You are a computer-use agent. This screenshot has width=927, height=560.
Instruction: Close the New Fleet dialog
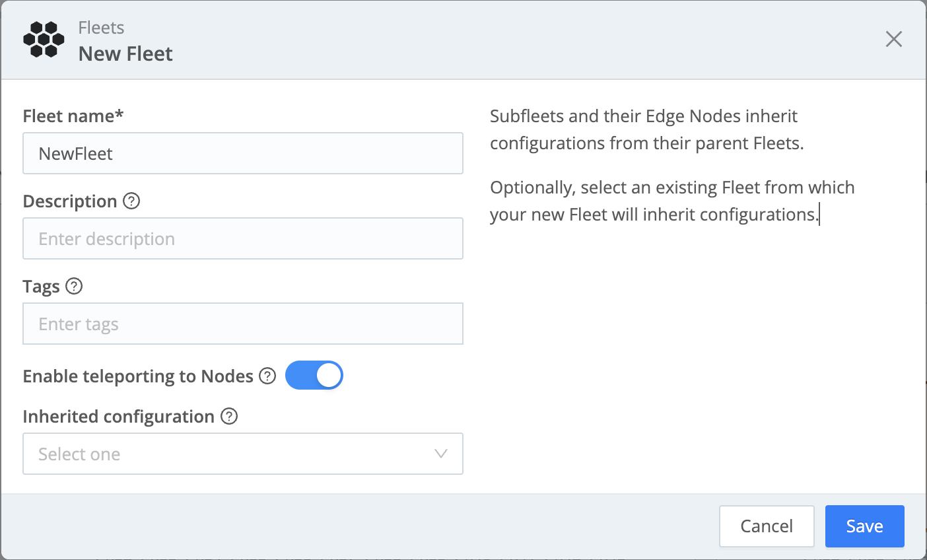point(893,39)
